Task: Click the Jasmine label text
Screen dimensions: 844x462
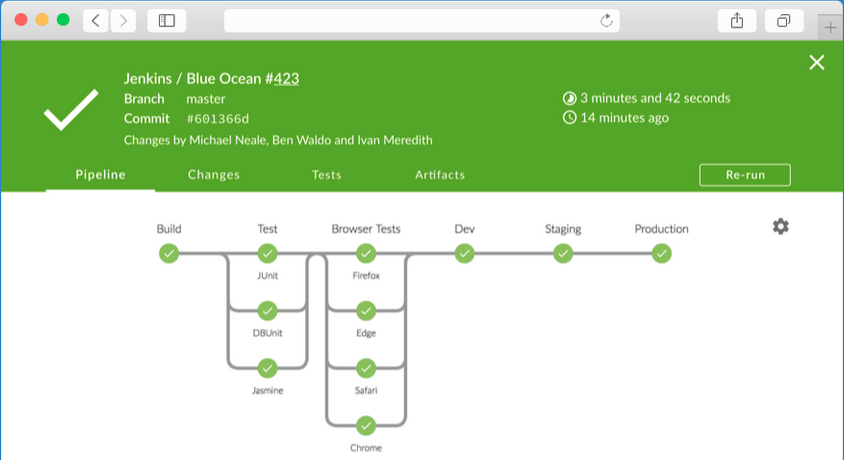Action: [268, 390]
